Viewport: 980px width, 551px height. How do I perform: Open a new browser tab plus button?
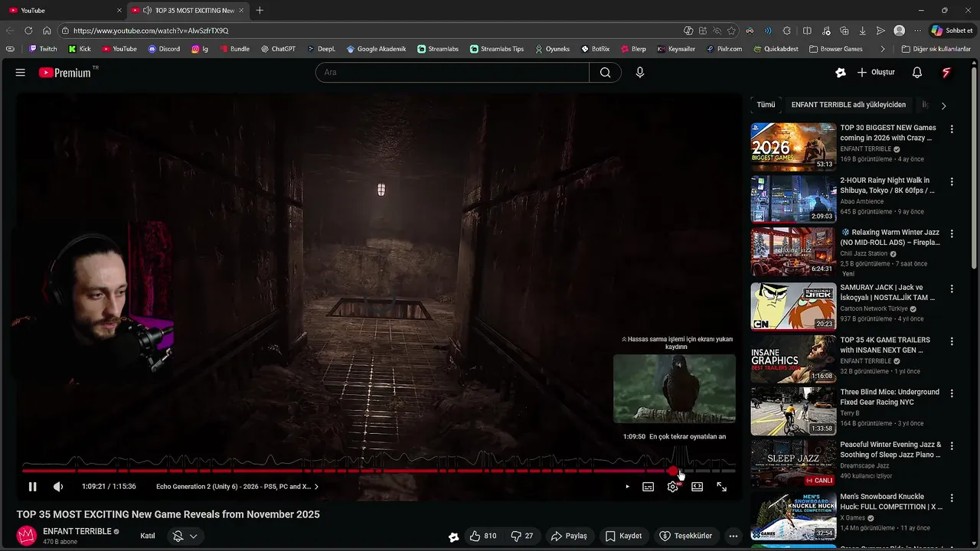[x=260, y=10]
